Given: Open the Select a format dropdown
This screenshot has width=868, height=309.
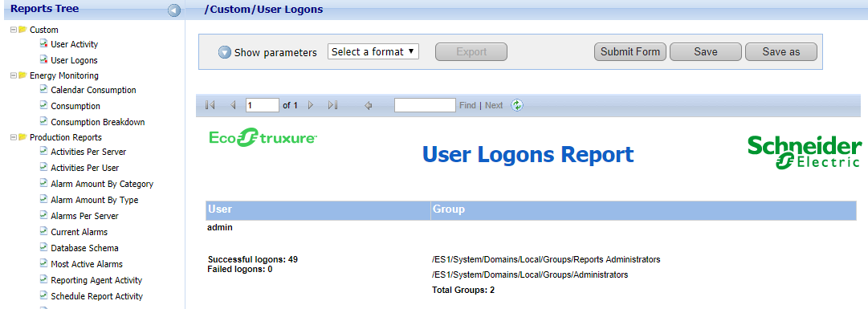Looking at the screenshot, I should (x=373, y=51).
